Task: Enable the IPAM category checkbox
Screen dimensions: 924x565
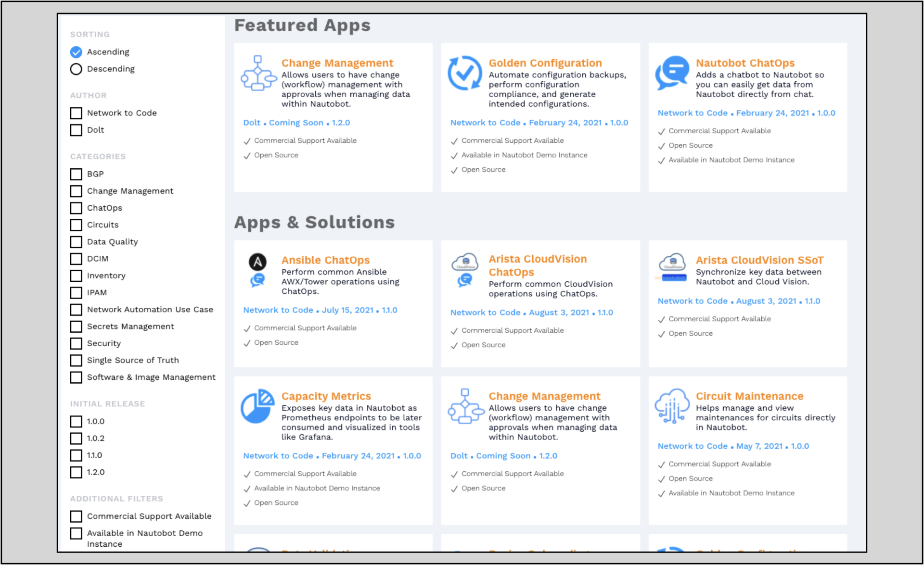Action: coord(76,293)
